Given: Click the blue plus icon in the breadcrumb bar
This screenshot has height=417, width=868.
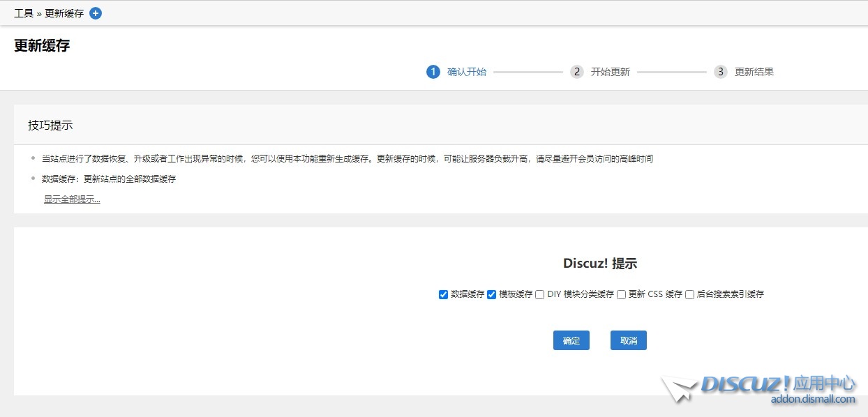Looking at the screenshot, I should click(95, 13).
